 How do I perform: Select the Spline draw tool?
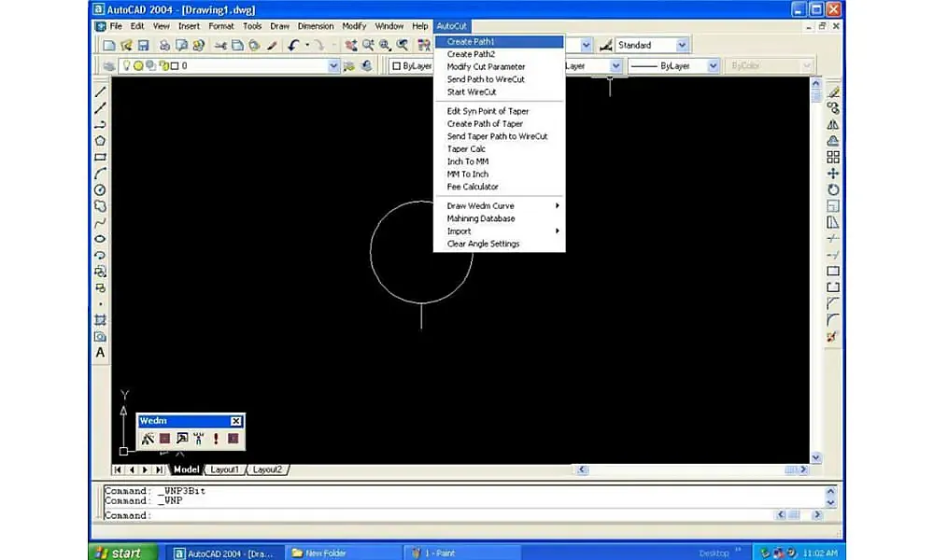100,222
